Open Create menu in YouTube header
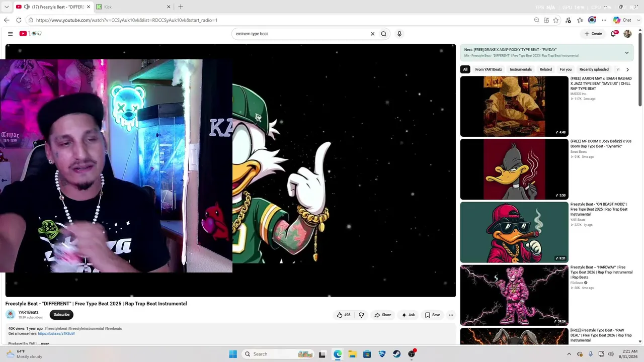Viewport: 644px width, 362px height. click(x=593, y=34)
